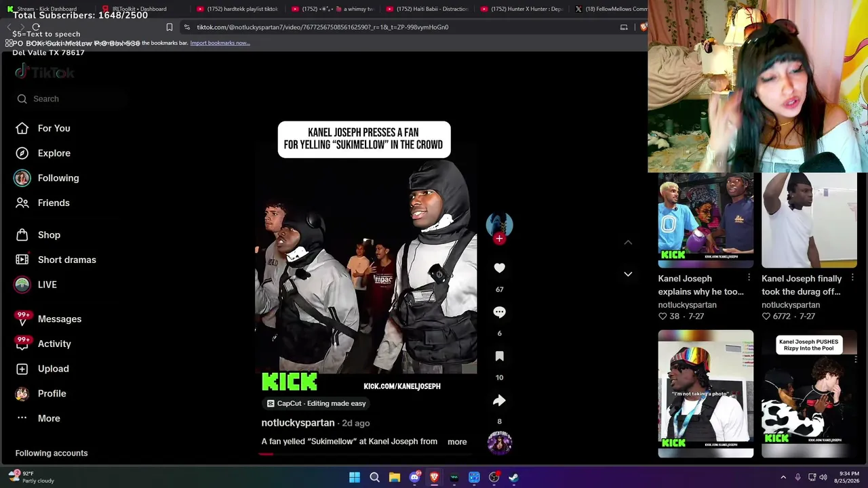Viewport: 868px width, 488px height.
Task: Click the 'Following accounts' heading
Action: tap(52, 453)
